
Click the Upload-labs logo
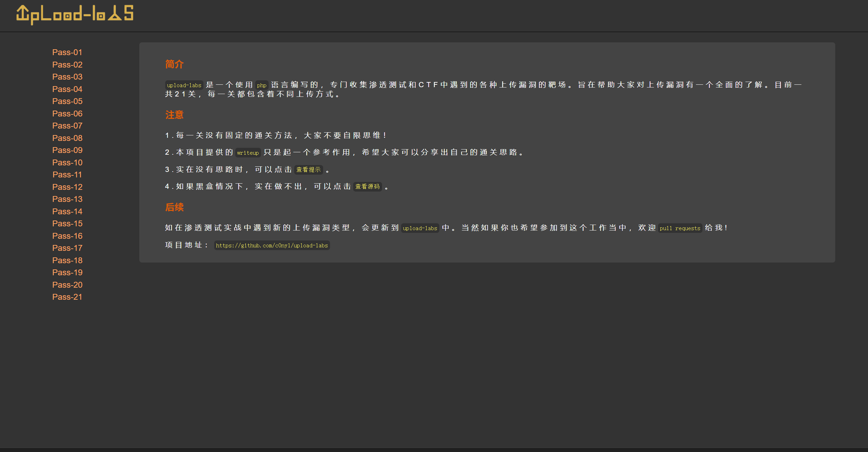(75, 14)
